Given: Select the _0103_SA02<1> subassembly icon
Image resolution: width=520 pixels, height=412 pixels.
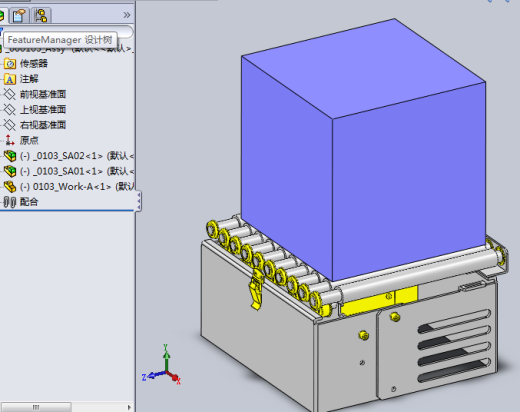Looking at the screenshot, I should [x=10, y=156].
